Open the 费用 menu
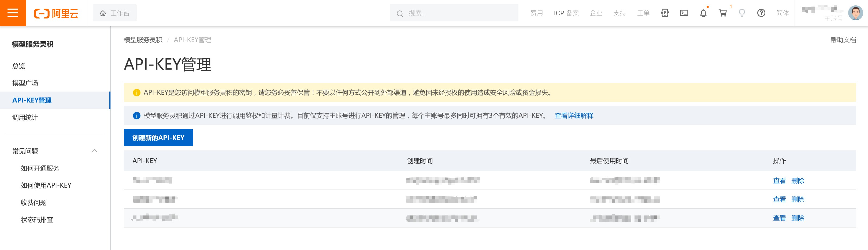868x250 pixels. (x=536, y=13)
